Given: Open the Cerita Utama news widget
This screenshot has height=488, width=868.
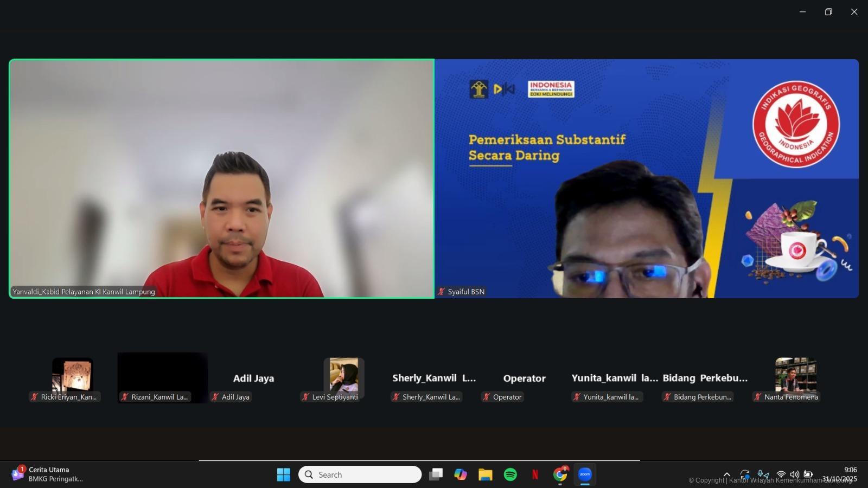Looking at the screenshot, I should click(48, 474).
